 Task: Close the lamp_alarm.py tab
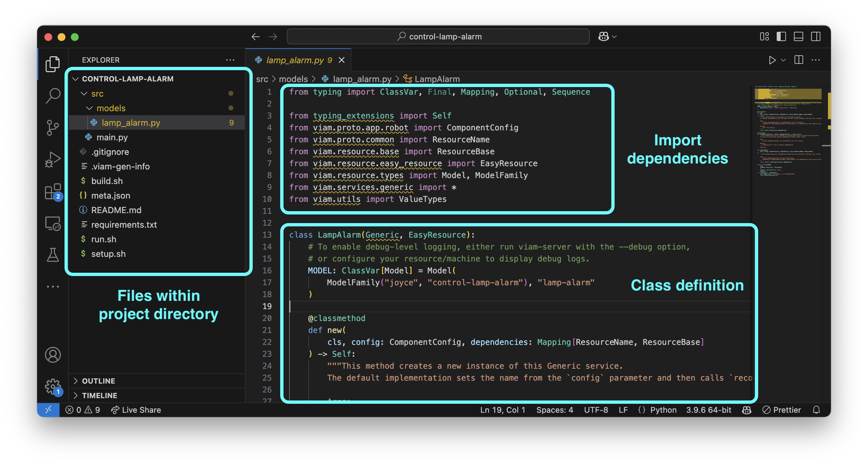pyautogui.click(x=342, y=60)
